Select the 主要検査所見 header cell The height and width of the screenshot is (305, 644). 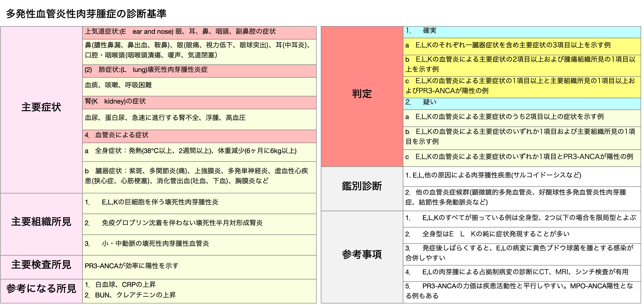tap(41, 267)
